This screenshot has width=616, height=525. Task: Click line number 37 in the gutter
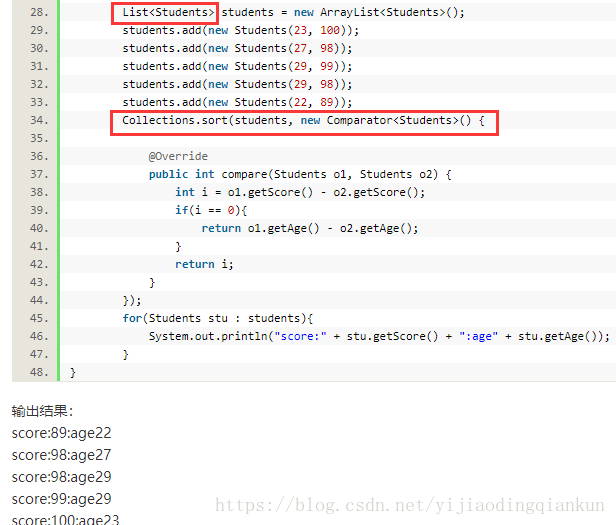click(x=39, y=174)
